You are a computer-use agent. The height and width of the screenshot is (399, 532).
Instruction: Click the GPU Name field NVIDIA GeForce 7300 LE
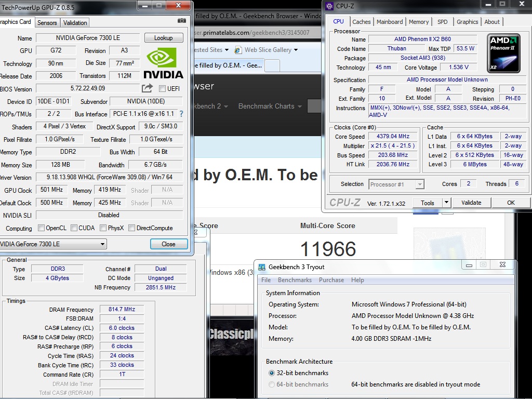88,37
